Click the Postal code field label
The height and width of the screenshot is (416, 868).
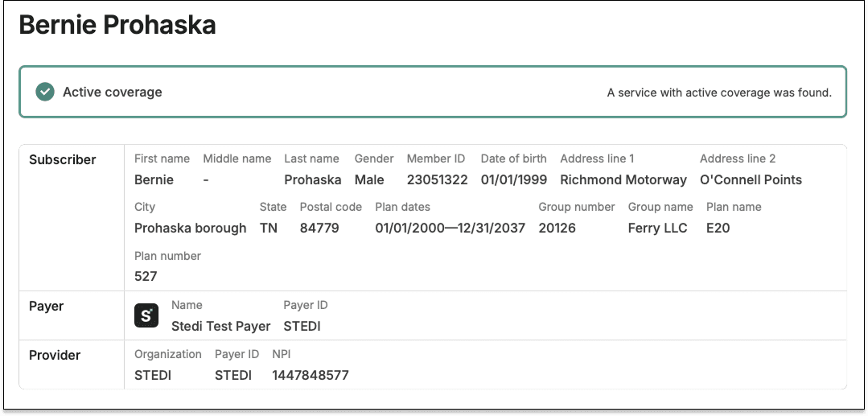pos(331,207)
